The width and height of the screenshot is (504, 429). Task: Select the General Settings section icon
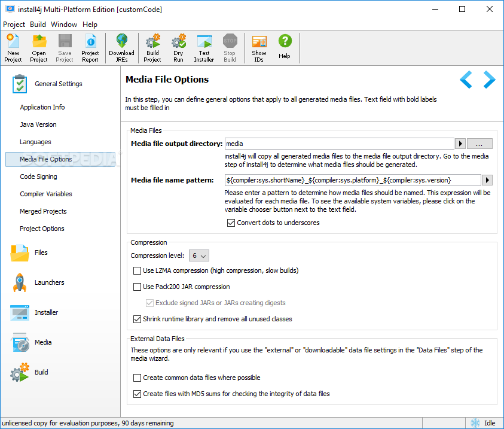20,84
